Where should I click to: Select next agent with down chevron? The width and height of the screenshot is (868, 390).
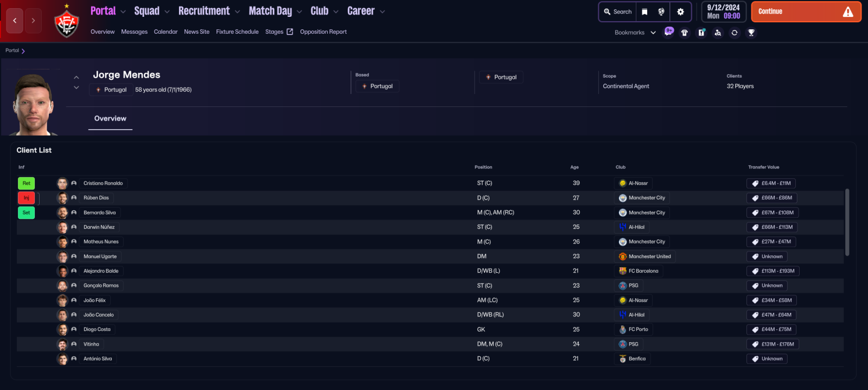76,87
